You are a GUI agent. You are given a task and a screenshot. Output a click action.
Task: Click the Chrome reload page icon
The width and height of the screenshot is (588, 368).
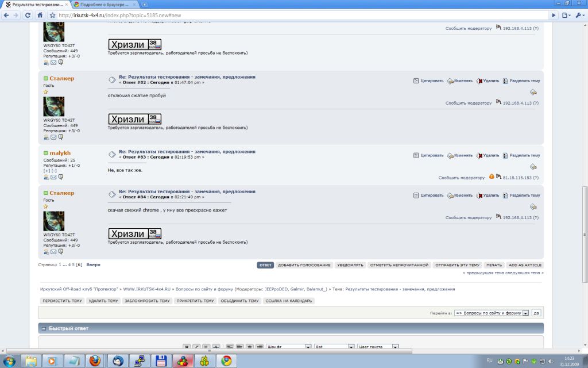[28, 15]
